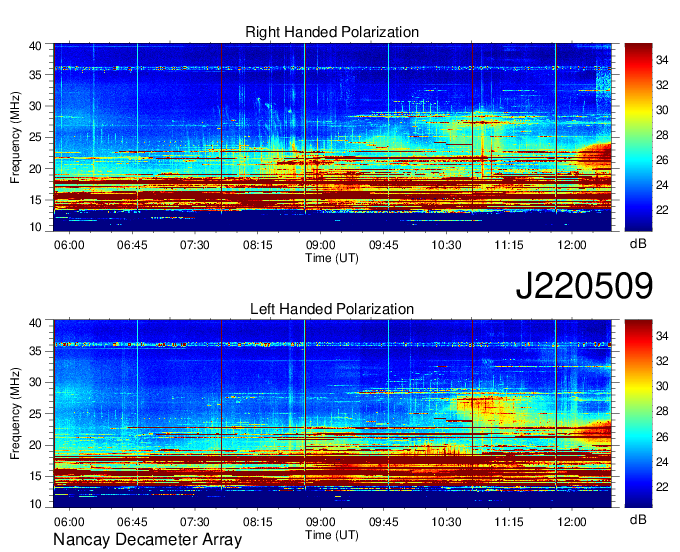Click the 06:00 tick of the Left Handed plot
Viewport: 680px width, 552px height.
(69, 522)
